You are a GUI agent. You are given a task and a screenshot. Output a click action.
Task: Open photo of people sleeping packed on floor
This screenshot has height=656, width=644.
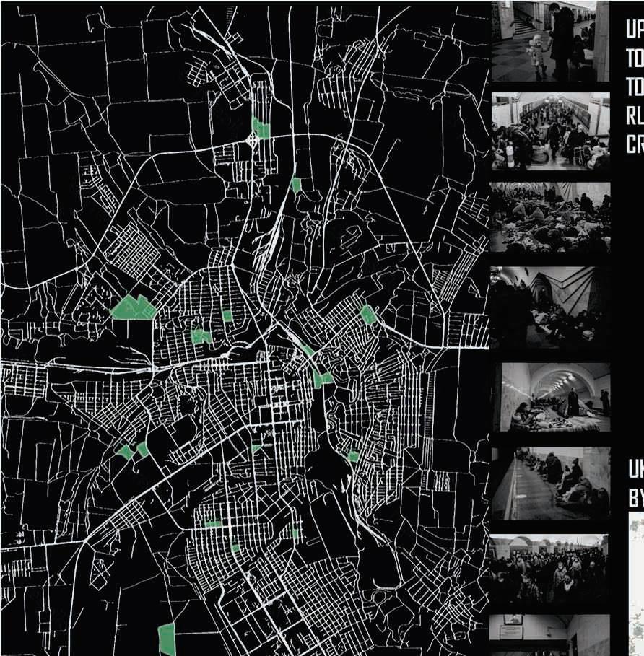click(x=550, y=217)
